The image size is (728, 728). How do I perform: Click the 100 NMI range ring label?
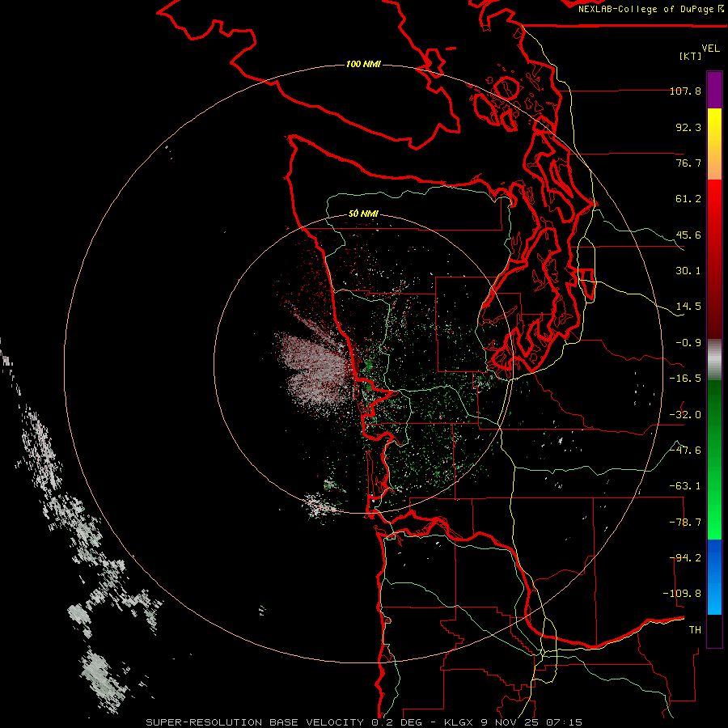click(363, 64)
